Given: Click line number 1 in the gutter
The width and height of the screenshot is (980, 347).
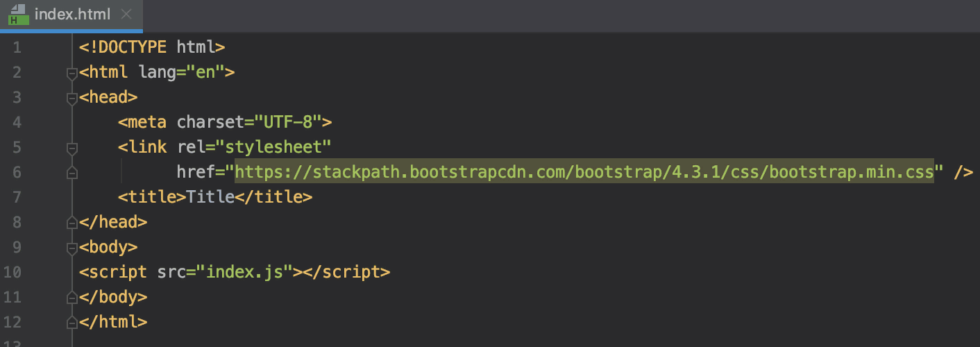Looking at the screenshot, I should click(17, 48).
